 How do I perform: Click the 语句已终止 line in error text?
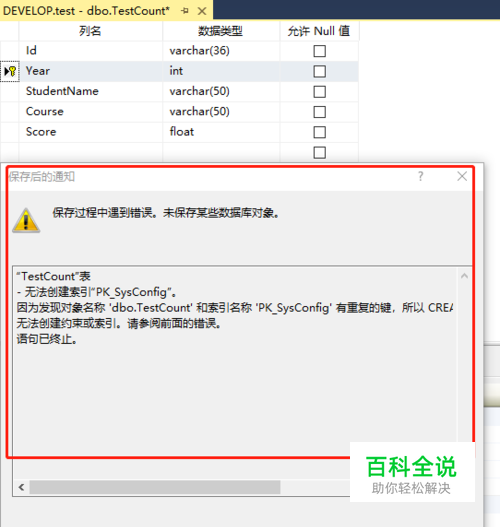click(x=47, y=339)
